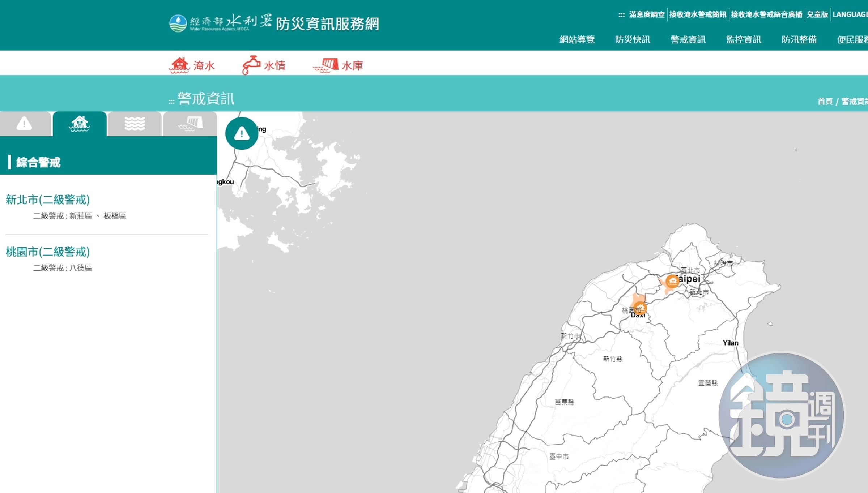This screenshot has height=493, width=868.
Task: Click the 首頁 breadcrumb link
Action: pos(825,102)
